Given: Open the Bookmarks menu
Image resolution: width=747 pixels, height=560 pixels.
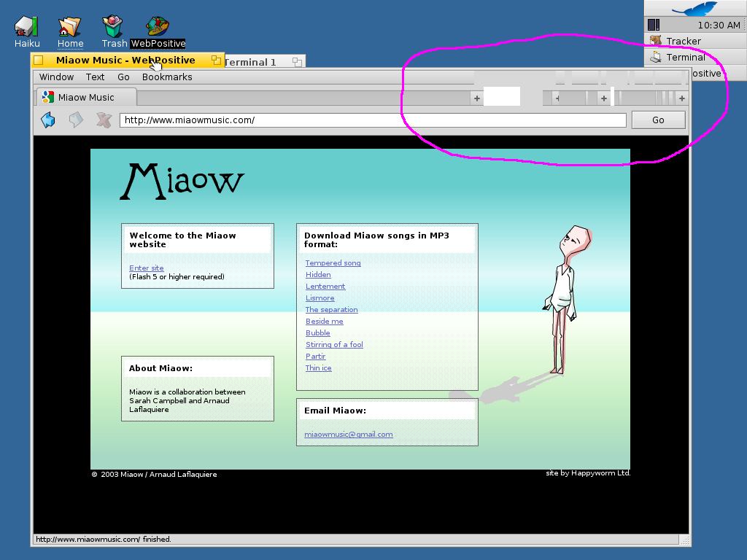Looking at the screenshot, I should pyautogui.click(x=167, y=77).
